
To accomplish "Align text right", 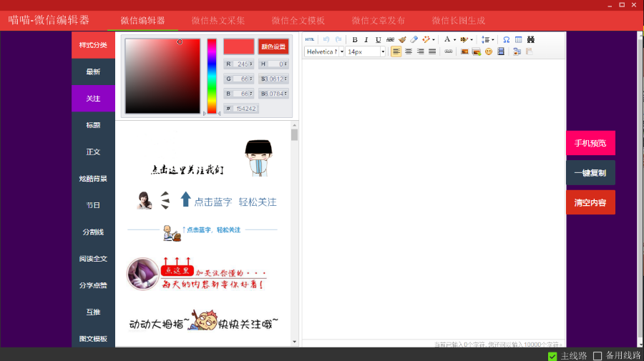I will 420,51.
